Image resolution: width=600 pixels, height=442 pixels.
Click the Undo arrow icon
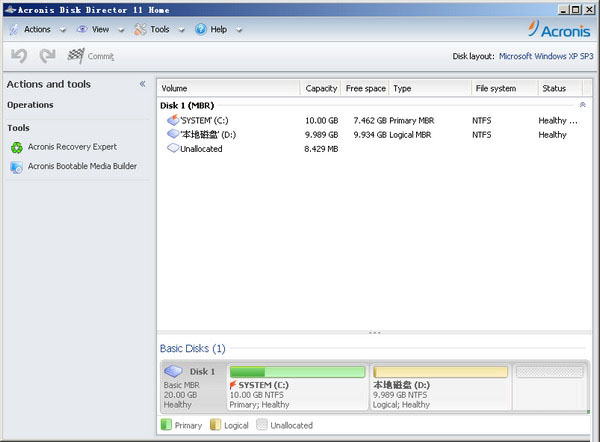[19, 56]
